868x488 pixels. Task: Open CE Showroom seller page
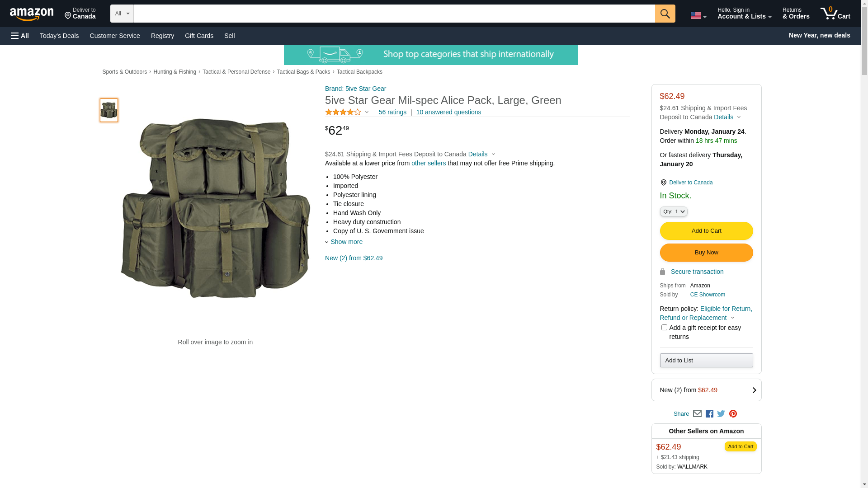coord(708,295)
